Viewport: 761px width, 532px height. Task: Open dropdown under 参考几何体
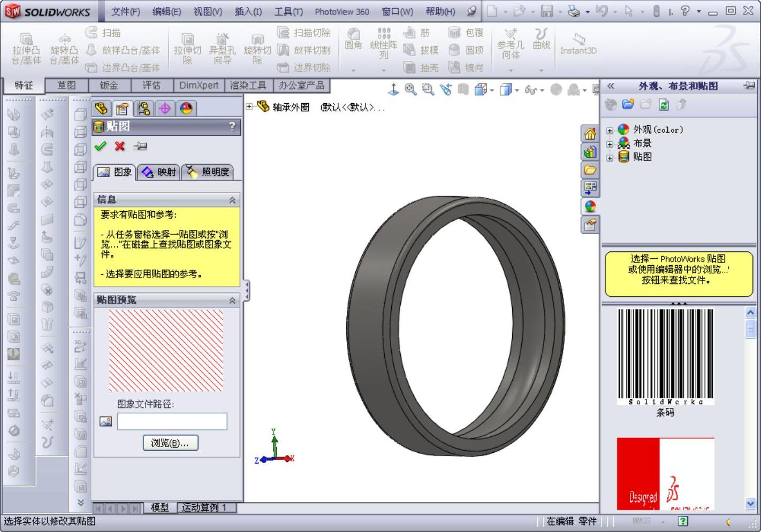[x=511, y=70]
